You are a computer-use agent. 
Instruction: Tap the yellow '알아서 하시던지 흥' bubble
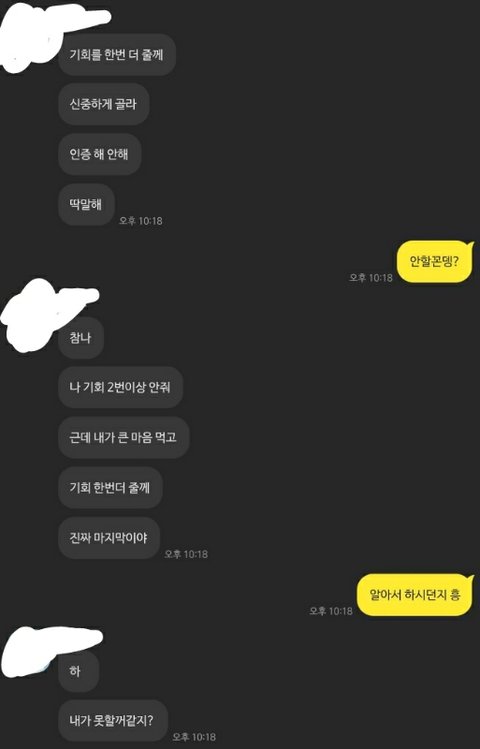(415, 595)
